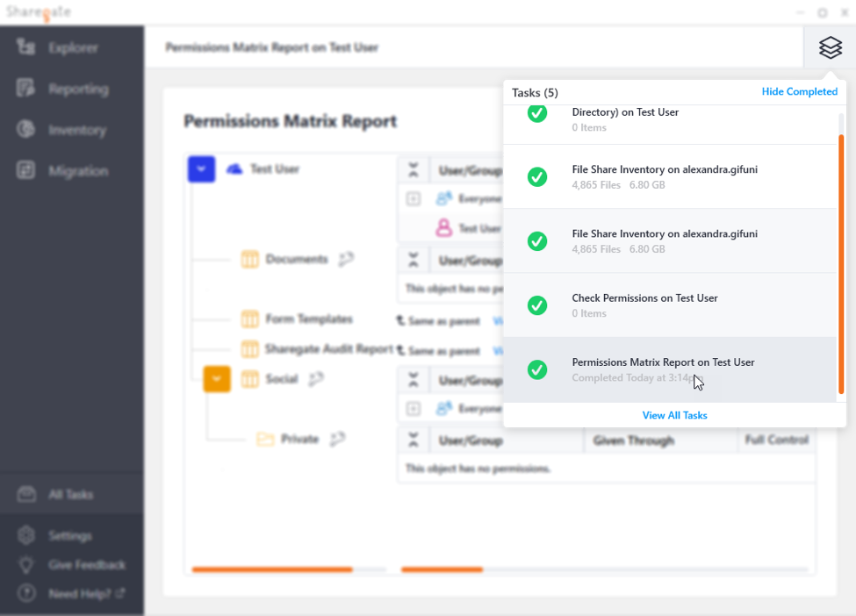
Task: Select Directory) on Test User task
Action: [670, 125]
